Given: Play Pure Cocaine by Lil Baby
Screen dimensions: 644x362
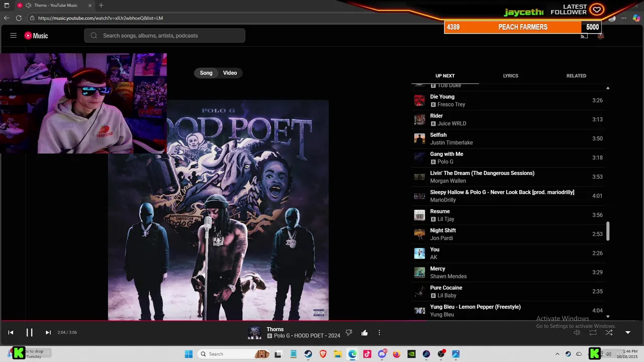Looking at the screenshot, I should tap(509, 292).
